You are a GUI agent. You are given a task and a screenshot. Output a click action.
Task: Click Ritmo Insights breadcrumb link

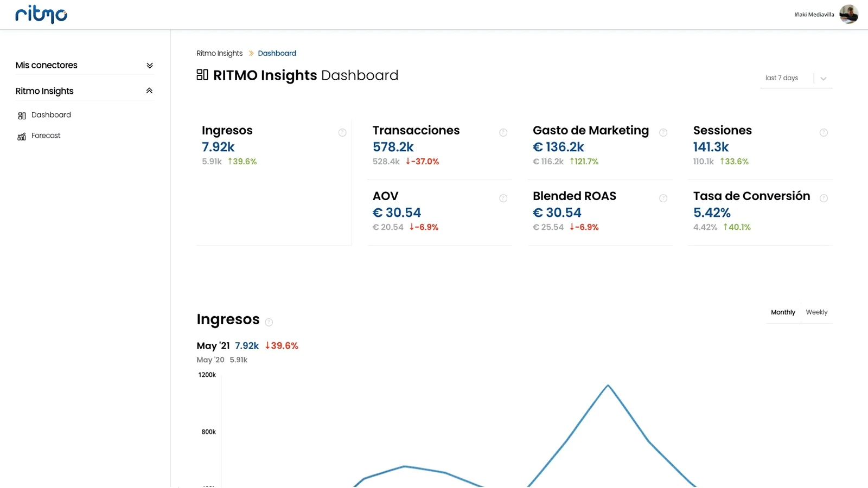point(219,53)
